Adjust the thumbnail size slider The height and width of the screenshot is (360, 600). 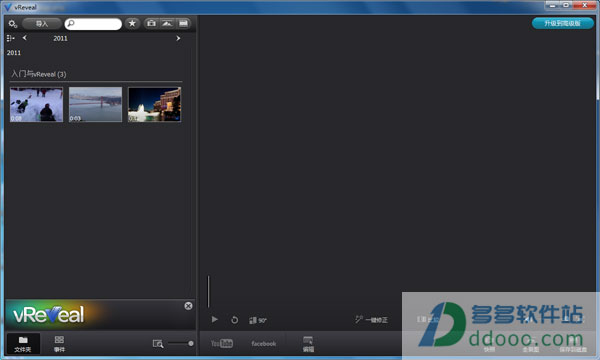pyautogui.click(x=181, y=344)
